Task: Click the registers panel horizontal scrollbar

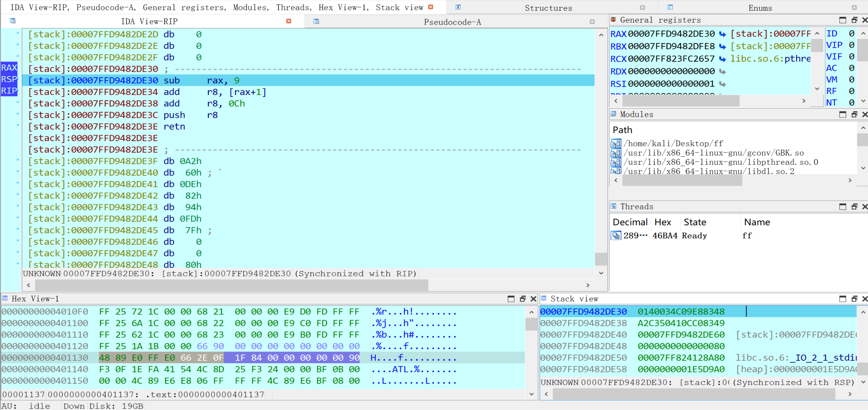Action: [681, 101]
